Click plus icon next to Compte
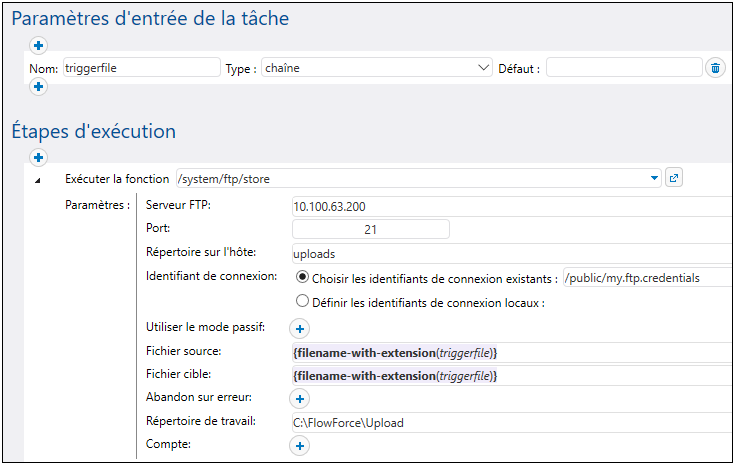Image resolution: width=735 pixels, height=465 pixels. [300, 445]
